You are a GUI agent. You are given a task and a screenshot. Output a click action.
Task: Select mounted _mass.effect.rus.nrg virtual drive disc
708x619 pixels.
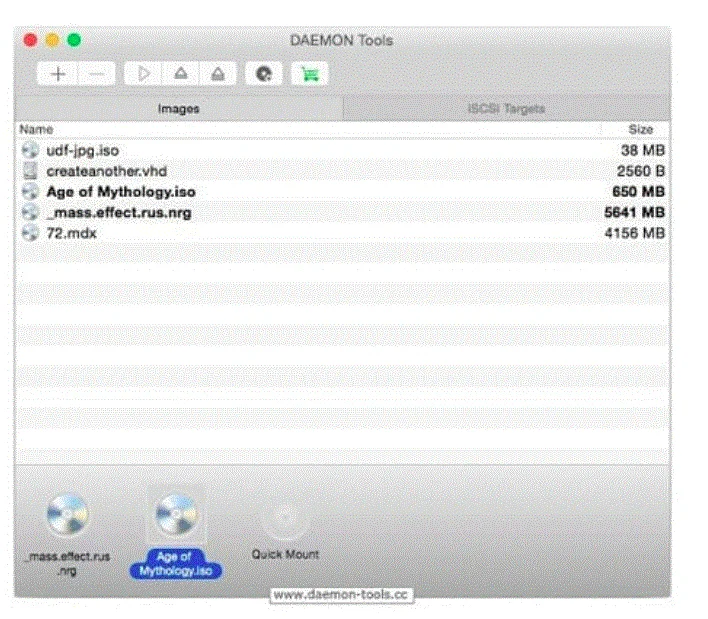[x=68, y=515]
